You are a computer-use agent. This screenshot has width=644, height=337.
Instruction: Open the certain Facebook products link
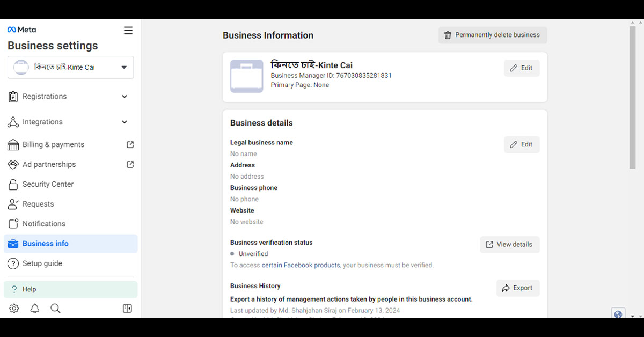(x=301, y=265)
